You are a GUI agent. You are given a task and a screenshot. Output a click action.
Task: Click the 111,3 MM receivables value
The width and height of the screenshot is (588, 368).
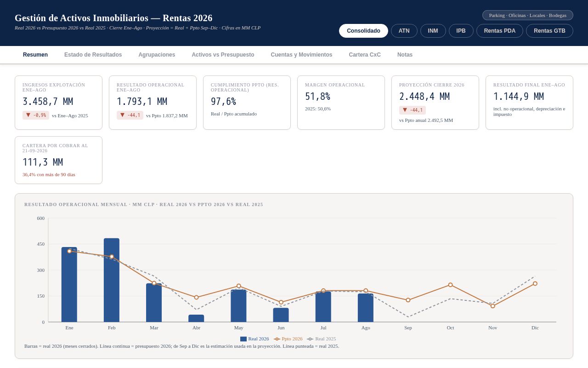pos(43,162)
